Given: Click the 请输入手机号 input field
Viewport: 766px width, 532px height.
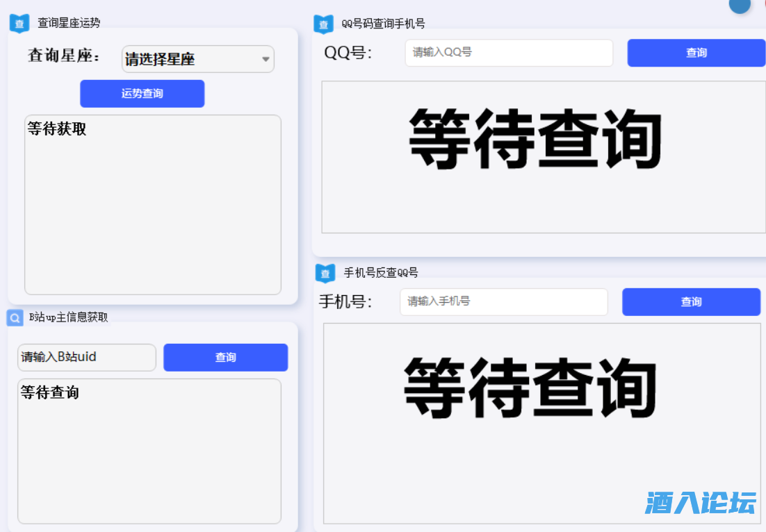Looking at the screenshot, I should [x=503, y=301].
